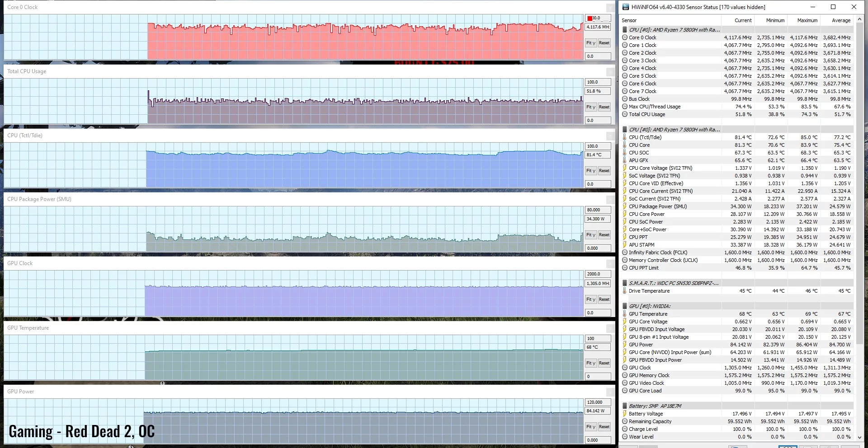This screenshot has height=448, width=868.
Task: Click the clock icon beside Core 0 Clock
Action: tap(625, 37)
